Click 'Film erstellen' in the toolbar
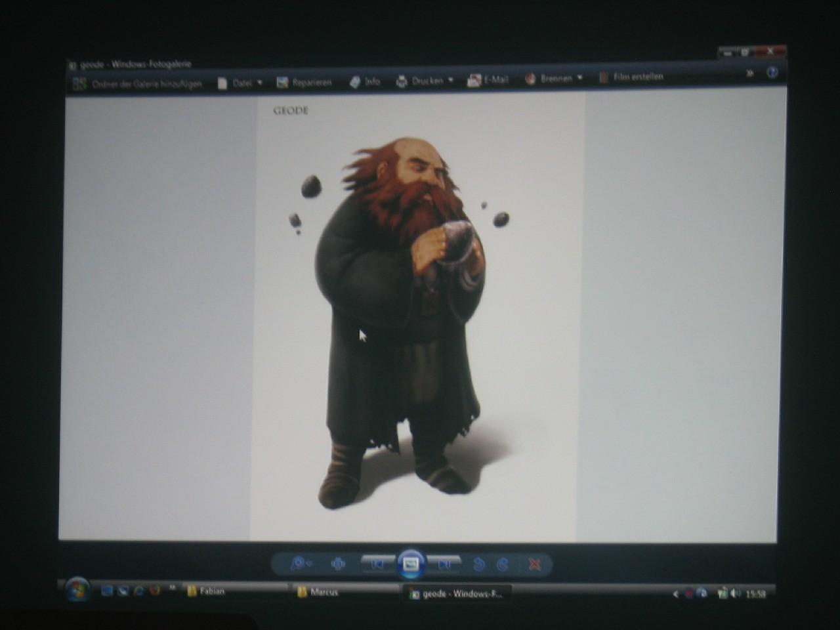 click(x=631, y=77)
